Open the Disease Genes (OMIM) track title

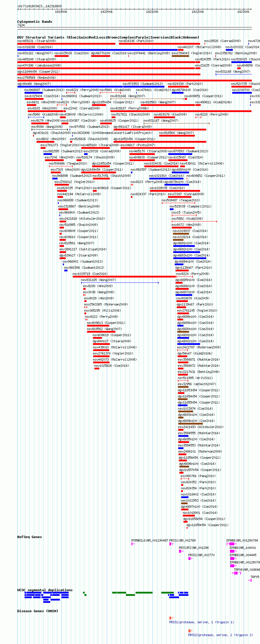(x=38, y=611)
